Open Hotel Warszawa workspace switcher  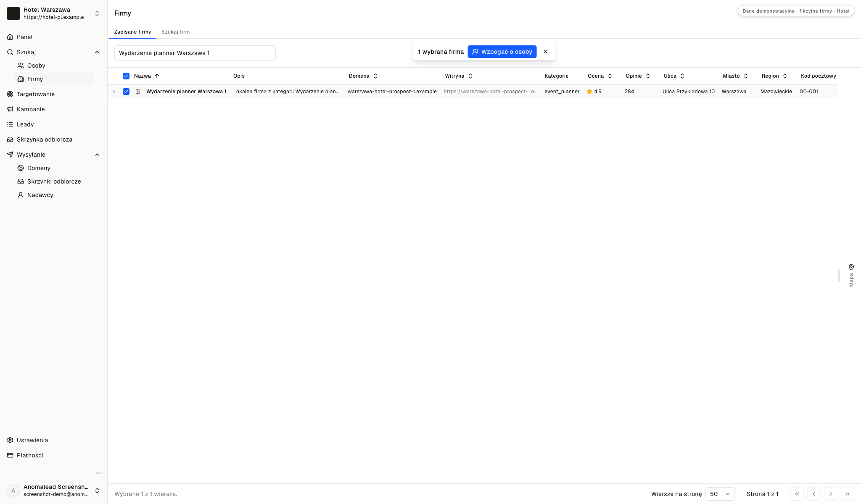click(x=54, y=13)
